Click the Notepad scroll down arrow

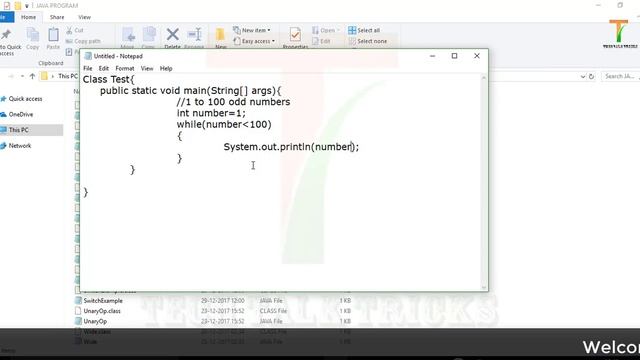click(x=484, y=287)
